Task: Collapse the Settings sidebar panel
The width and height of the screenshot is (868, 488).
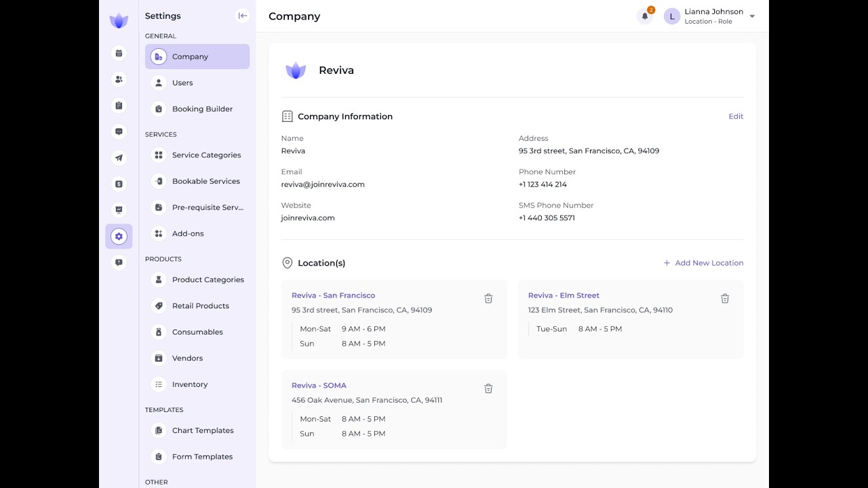Action: [x=242, y=16]
